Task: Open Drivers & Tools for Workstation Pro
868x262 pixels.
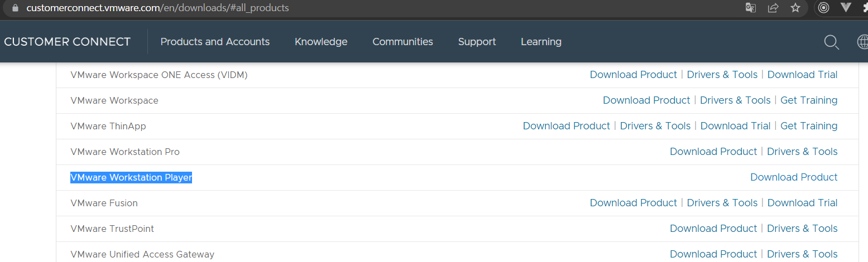Action: [802, 152]
